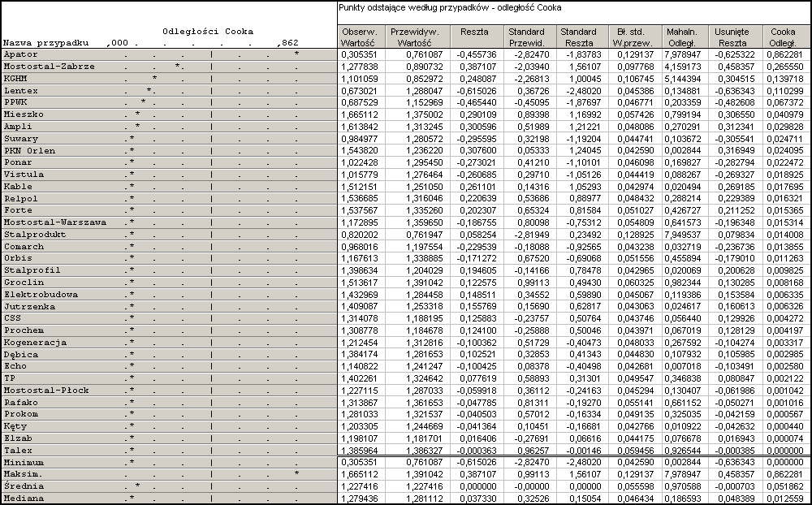The width and height of the screenshot is (812, 505).
Task: Select the Dębica row name
Action: click(21, 355)
